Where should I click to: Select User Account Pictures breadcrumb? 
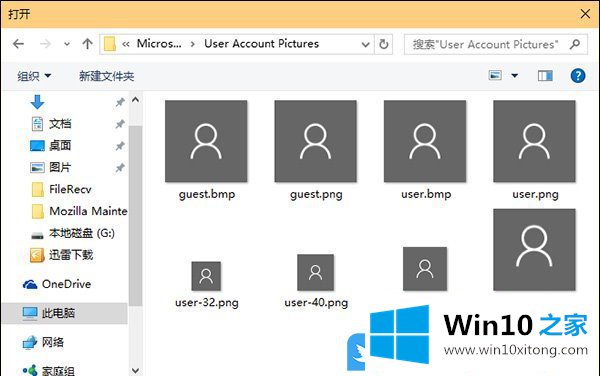(261, 44)
